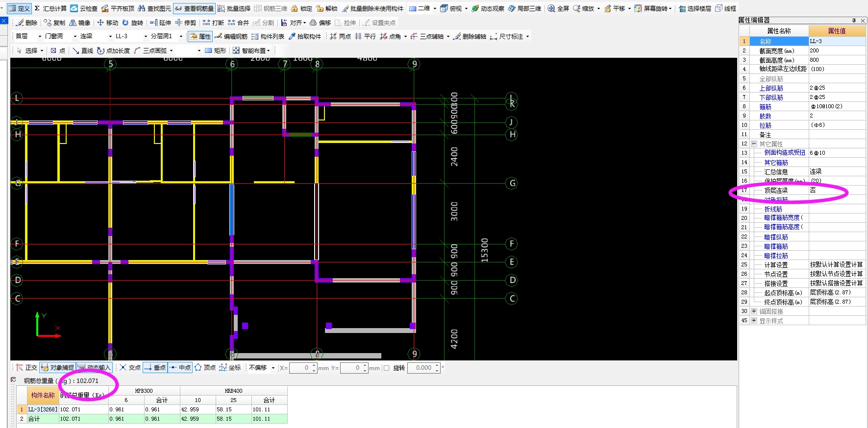Select the 镜像 mirror tool
This screenshot has width=868, height=428.
pos(79,23)
